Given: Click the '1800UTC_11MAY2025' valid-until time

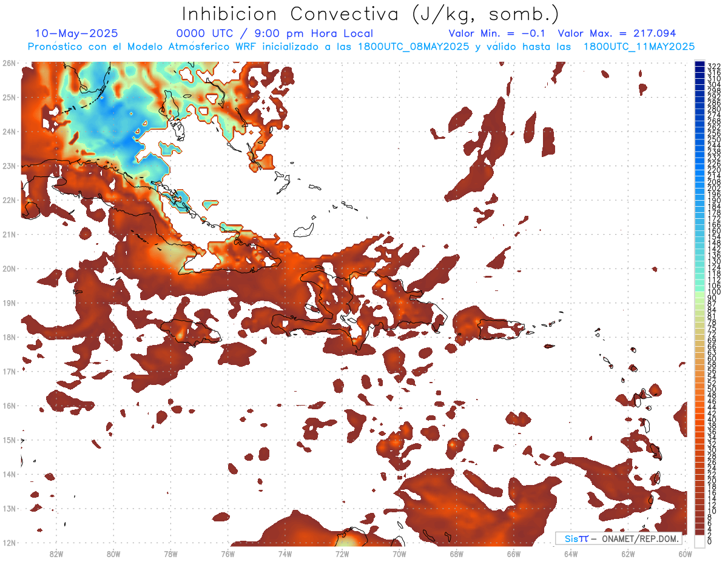Looking at the screenshot, I should click(639, 47).
